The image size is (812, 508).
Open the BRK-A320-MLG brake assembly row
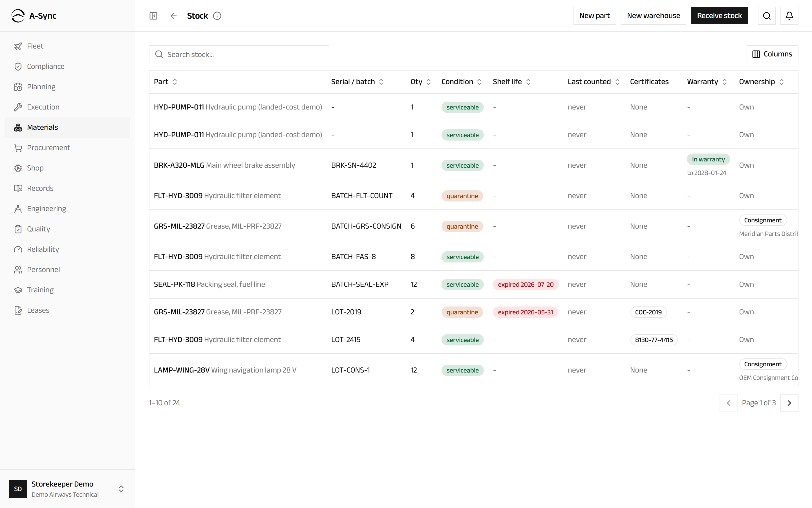pos(473,165)
